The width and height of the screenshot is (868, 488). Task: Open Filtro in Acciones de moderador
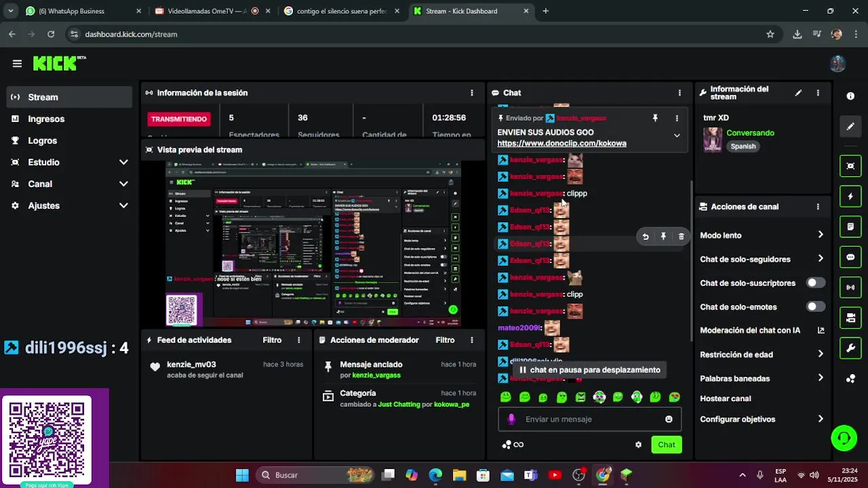[x=445, y=340]
